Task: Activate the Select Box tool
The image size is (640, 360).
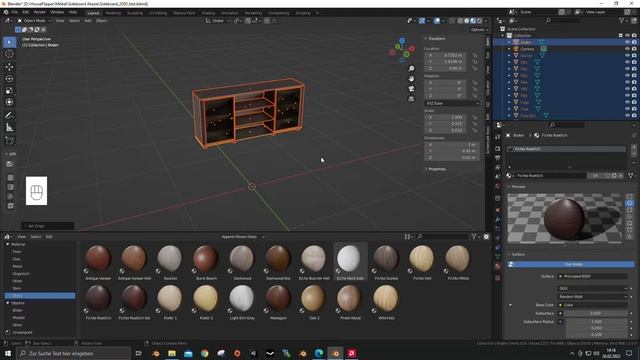Action: coord(9,42)
